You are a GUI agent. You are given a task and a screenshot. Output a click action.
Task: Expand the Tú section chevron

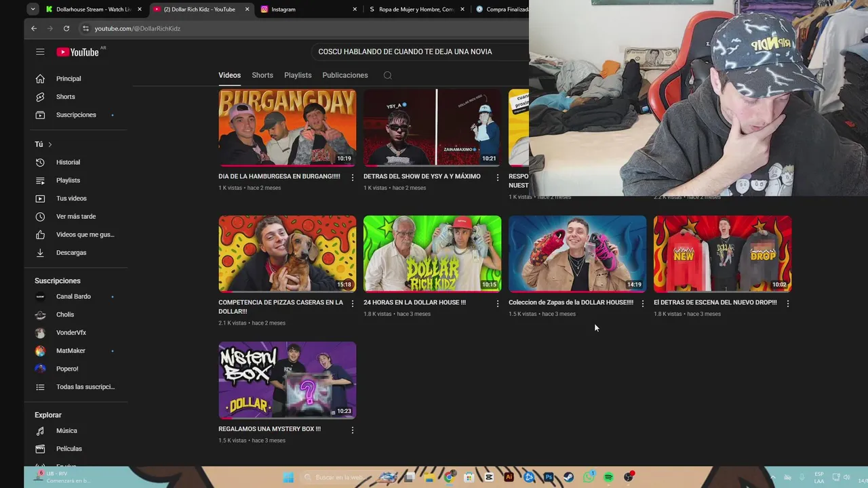pyautogui.click(x=50, y=144)
